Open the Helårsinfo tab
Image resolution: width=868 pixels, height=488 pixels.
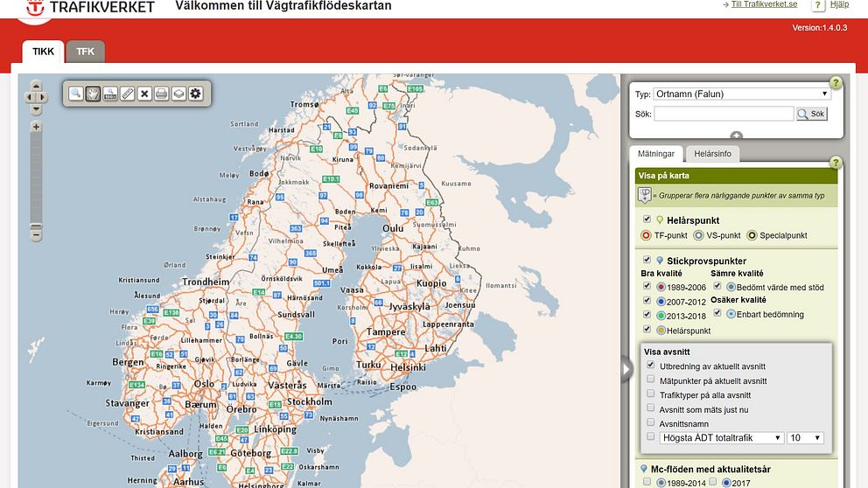pos(712,154)
